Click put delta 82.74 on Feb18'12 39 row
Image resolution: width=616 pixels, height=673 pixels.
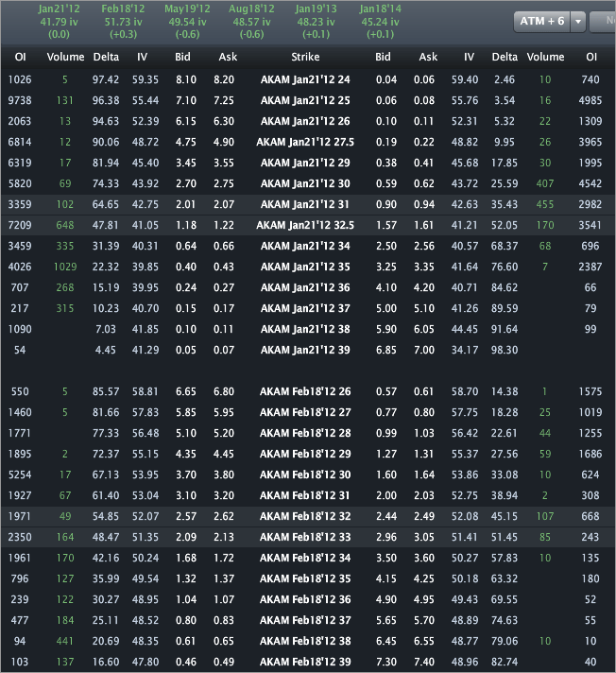point(505,663)
